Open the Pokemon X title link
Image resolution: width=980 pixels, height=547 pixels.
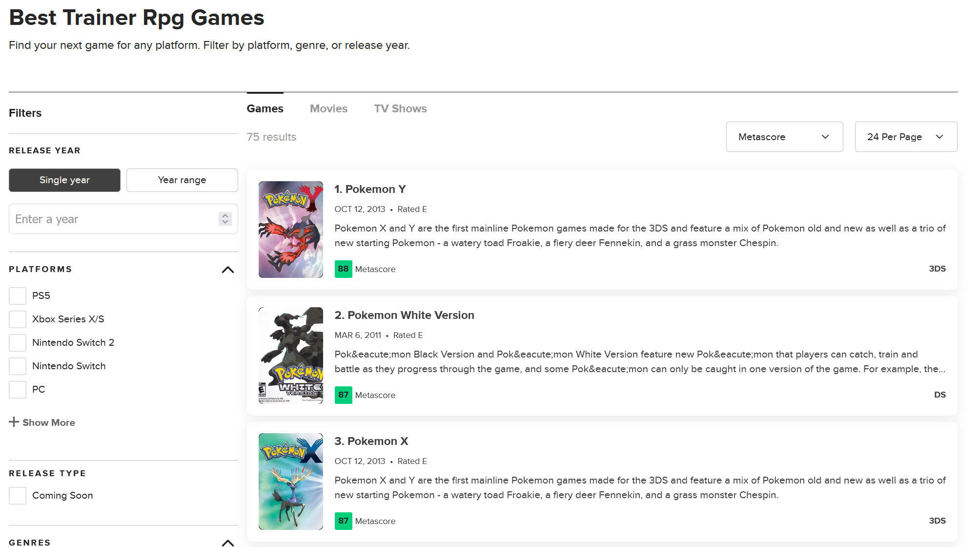point(371,441)
